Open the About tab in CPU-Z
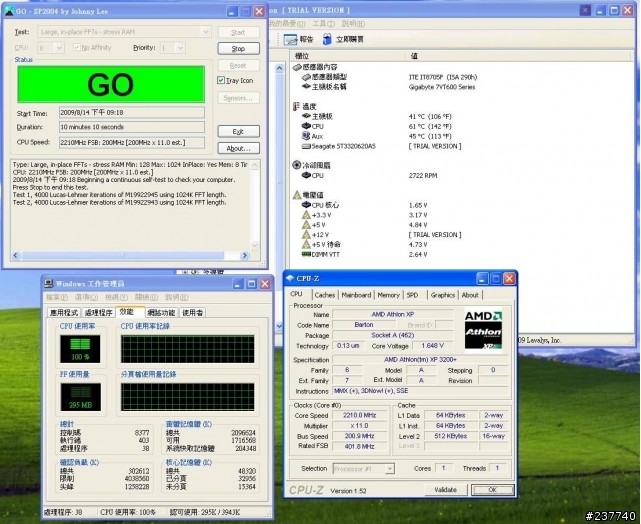Viewport: 641px width, 524px height. click(470, 295)
